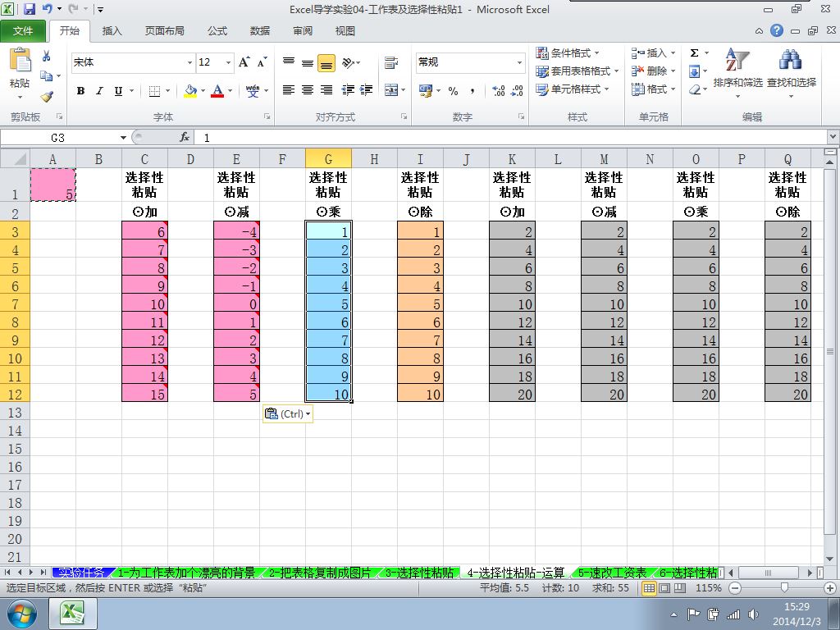This screenshot has height=630, width=840.
Task: Click the text orientation icon
Action: 349,62
